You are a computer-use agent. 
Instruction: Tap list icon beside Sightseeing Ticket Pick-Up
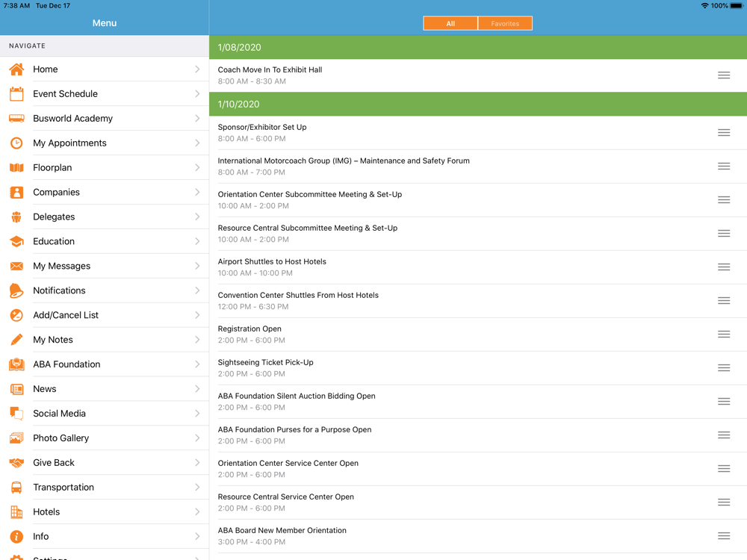coord(724,367)
